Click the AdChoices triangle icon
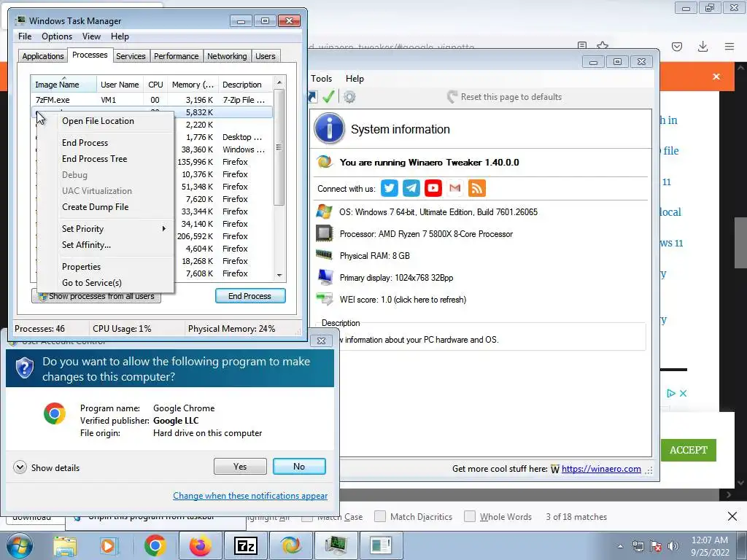The height and width of the screenshot is (560, 747). (x=671, y=393)
